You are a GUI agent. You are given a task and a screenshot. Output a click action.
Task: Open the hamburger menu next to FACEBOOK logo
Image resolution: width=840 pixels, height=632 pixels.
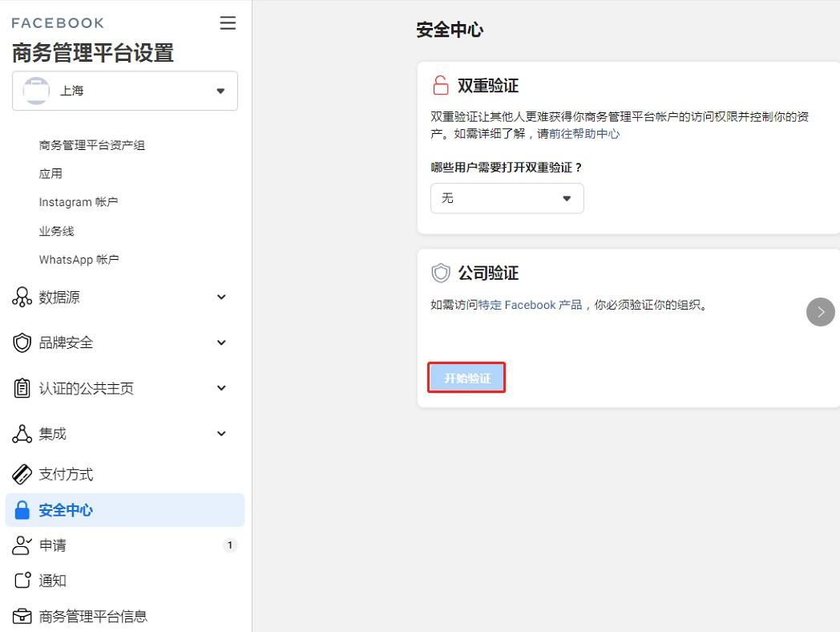(228, 23)
